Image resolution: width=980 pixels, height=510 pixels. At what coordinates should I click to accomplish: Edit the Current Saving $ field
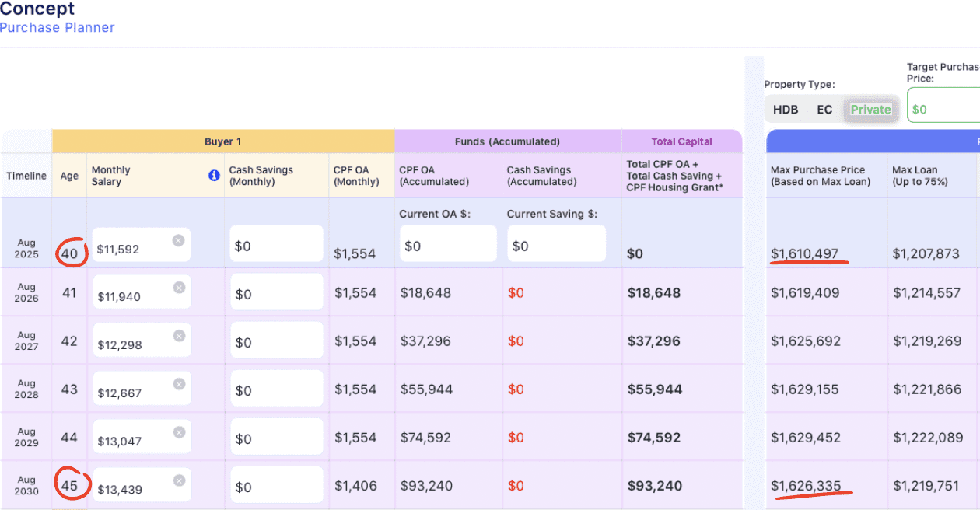555,244
